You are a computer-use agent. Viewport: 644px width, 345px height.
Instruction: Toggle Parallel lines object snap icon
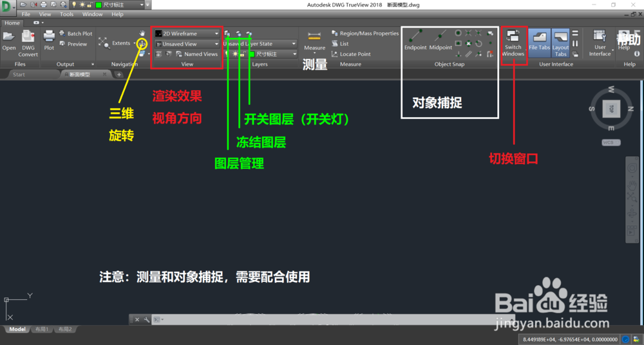click(469, 54)
